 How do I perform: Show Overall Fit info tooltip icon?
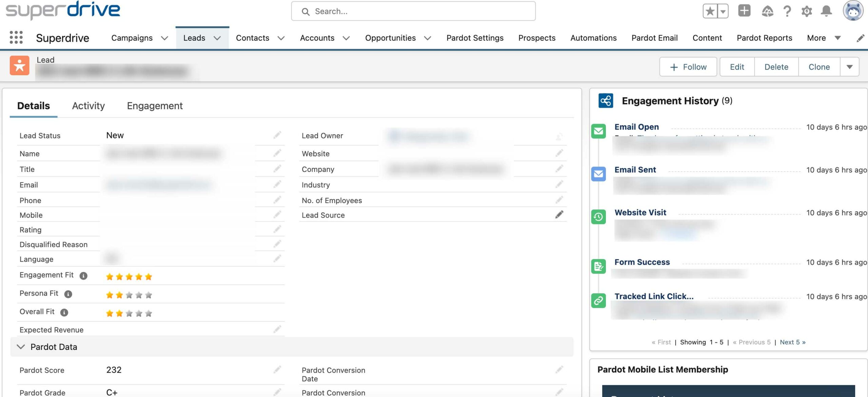tap(64, 312)
